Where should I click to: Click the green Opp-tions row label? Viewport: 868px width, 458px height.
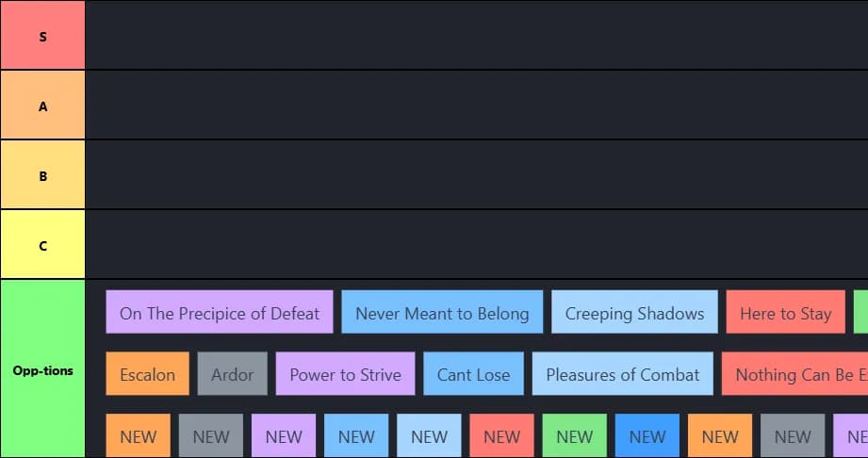click(42, 369)
